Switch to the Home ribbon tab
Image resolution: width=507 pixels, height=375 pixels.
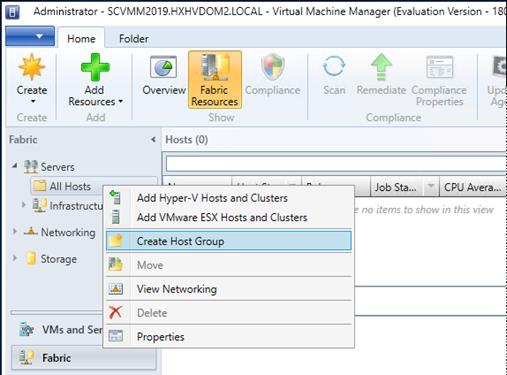coord(81,39)
